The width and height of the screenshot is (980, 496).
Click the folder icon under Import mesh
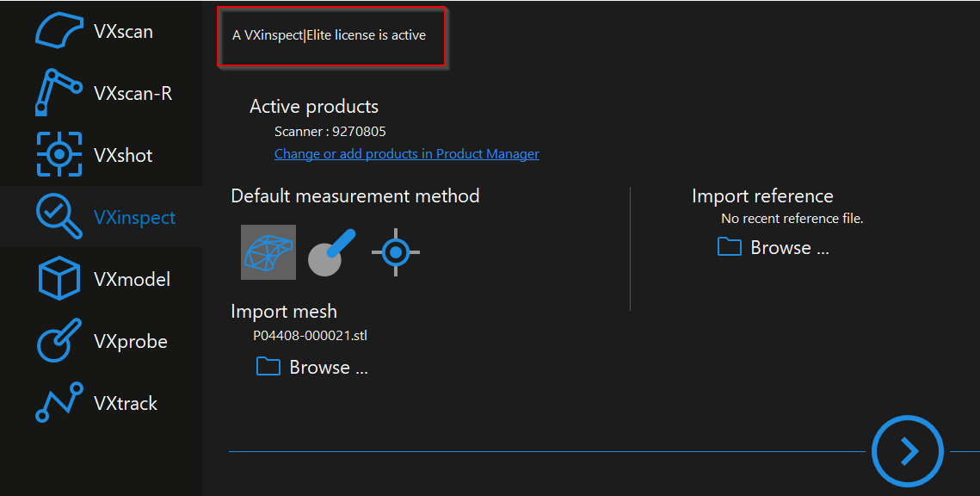pyautogui.click(x=268, y=367)
